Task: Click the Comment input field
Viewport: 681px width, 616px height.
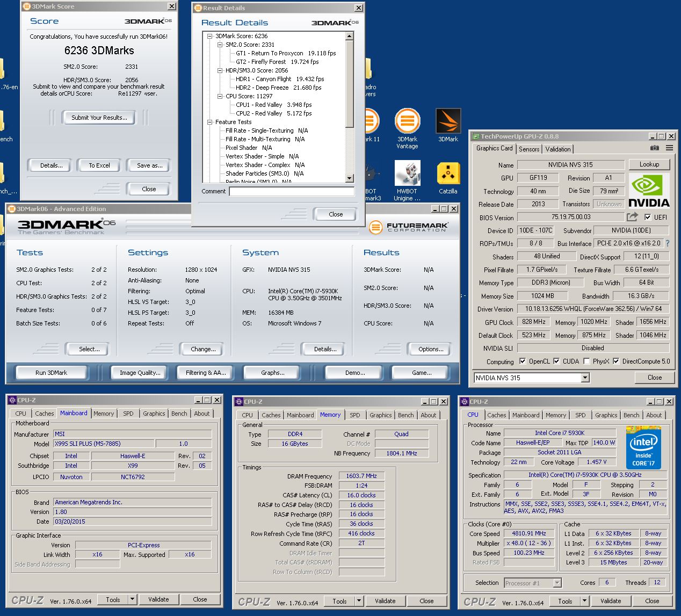Action: 292,191
